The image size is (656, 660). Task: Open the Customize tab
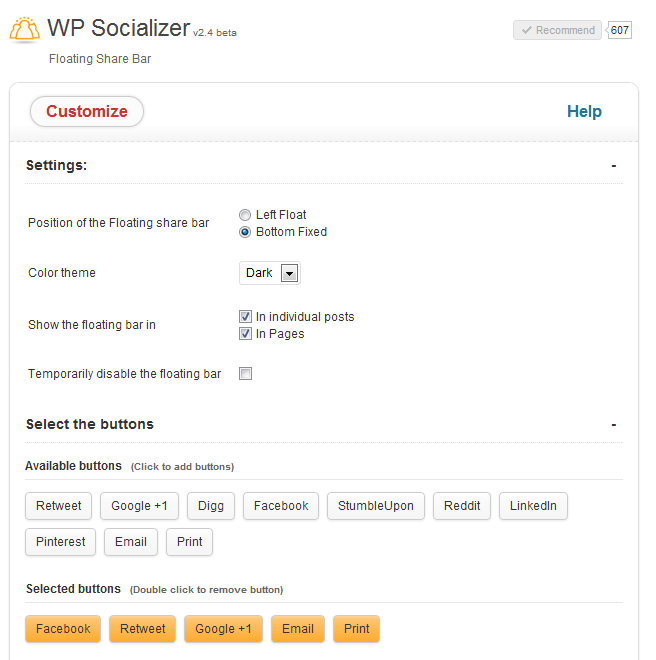coord(87,112)
